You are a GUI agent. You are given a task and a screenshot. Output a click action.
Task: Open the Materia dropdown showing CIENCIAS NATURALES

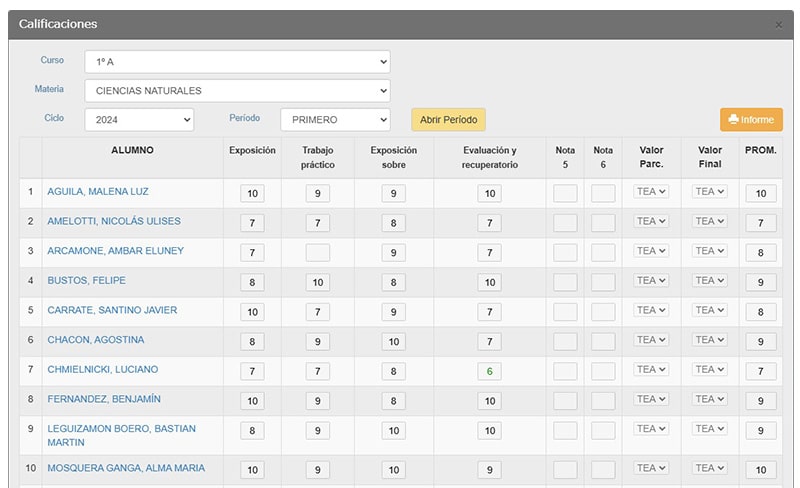click(x=237, y=91)
